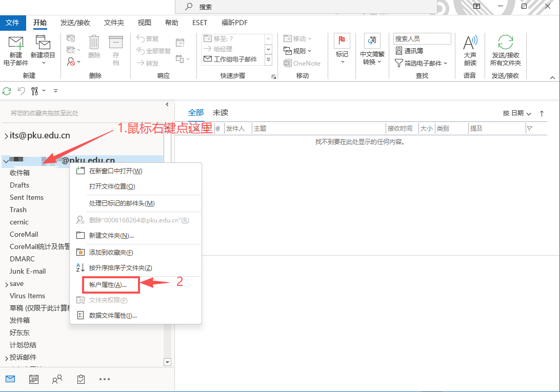Open the People contacts icon in bottom bar
This screenshot has height=392, width=560.
(57, 379)
